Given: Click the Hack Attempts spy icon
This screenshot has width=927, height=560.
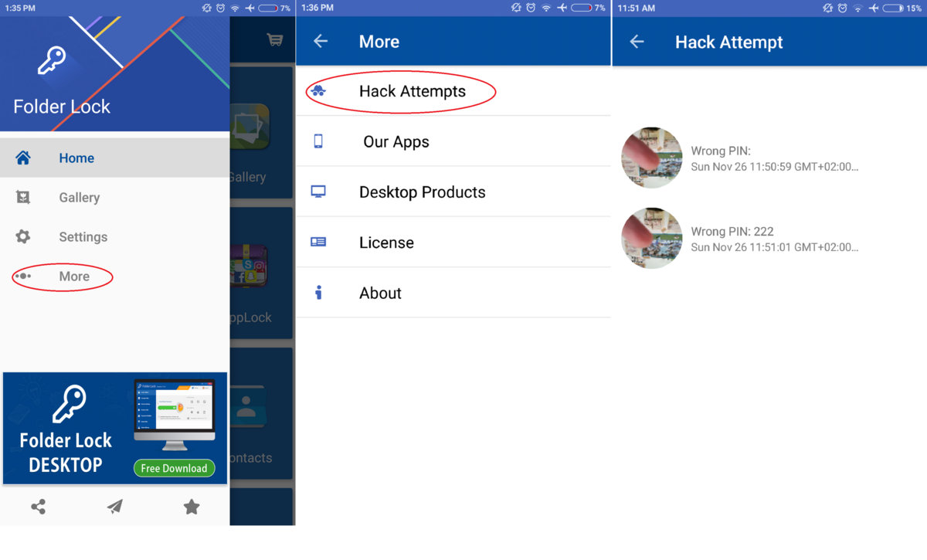Looking at the screenshot, I should (x=318, y=91).
